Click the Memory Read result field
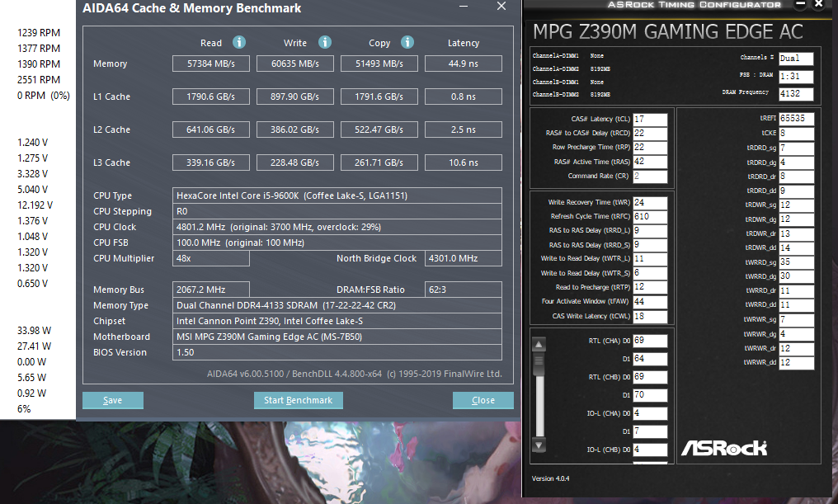Image resolution: width=838 pixels, height=504 pixels. (210, 64)
